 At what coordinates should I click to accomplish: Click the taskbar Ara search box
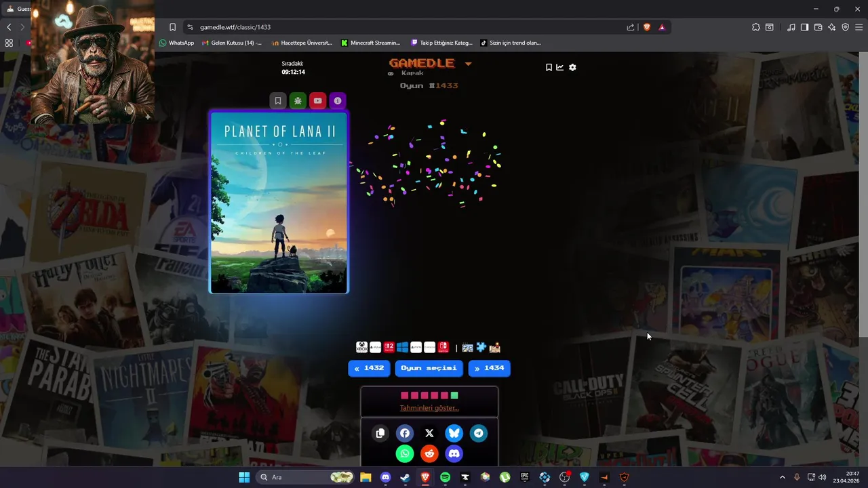305,477
